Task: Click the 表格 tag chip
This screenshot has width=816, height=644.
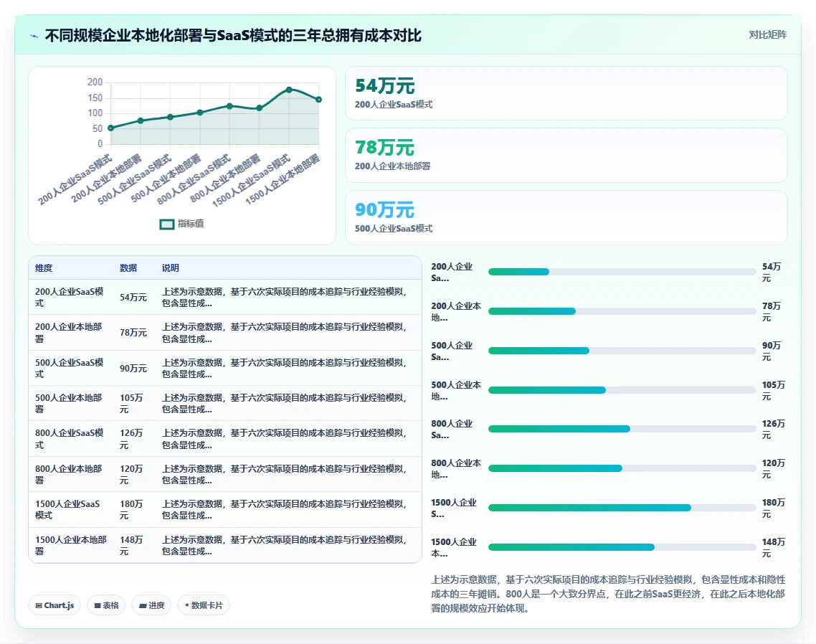Action: [106, 605]
